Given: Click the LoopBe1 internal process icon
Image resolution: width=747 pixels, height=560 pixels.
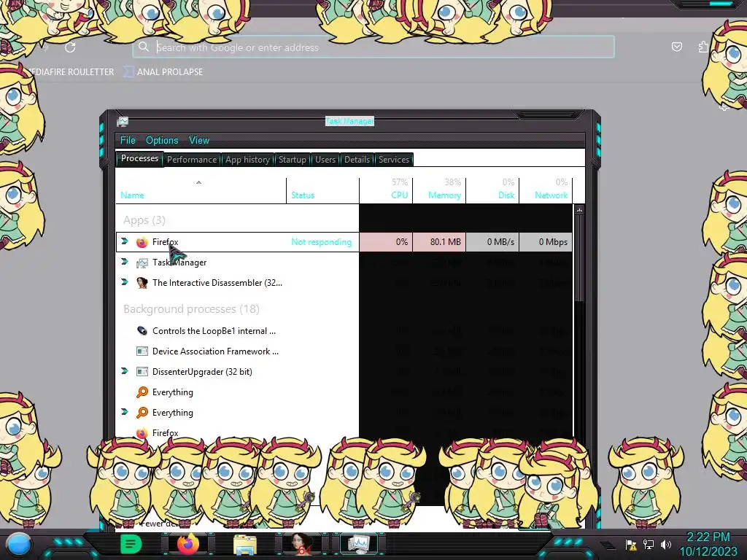Looking at the screenshot, I should pyautogui.click(x=142, y=331).
